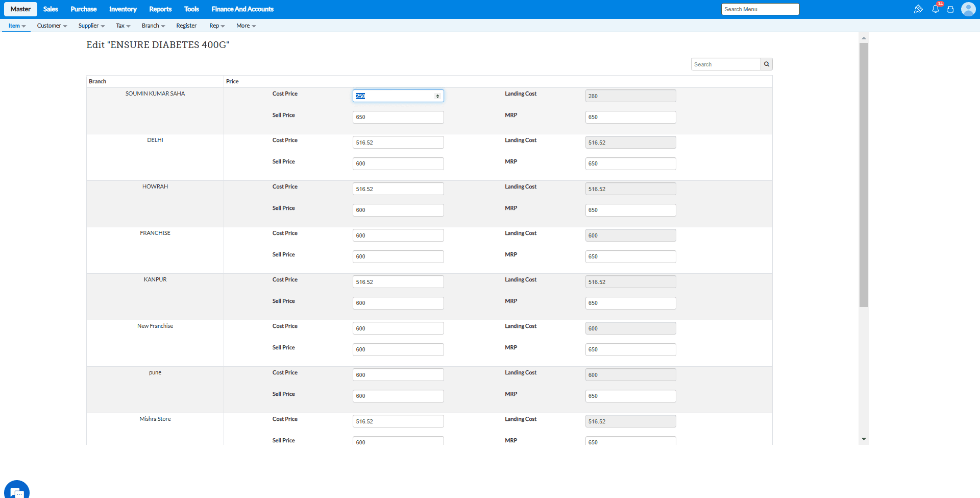980x498 pixels.
Task: Focus Cost Price field for pune
Action: pos(398,375)
